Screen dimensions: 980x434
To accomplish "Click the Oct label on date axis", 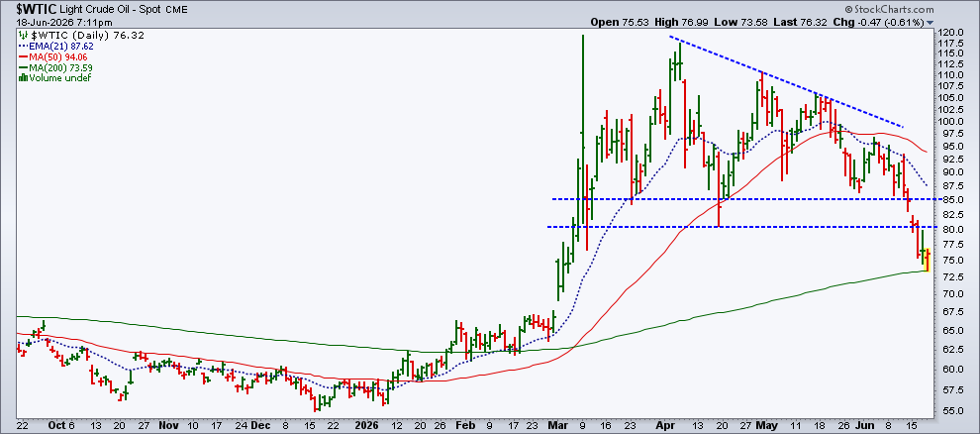I will tap(56, 424).
